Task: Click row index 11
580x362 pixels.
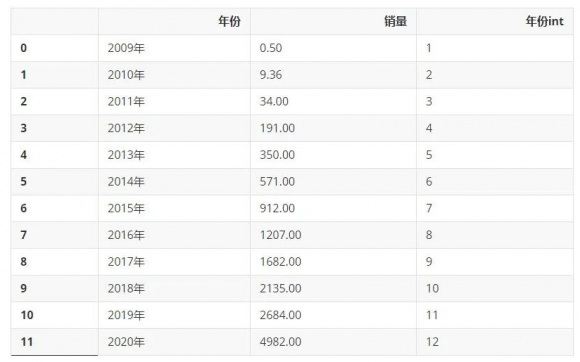Action: 27,342
